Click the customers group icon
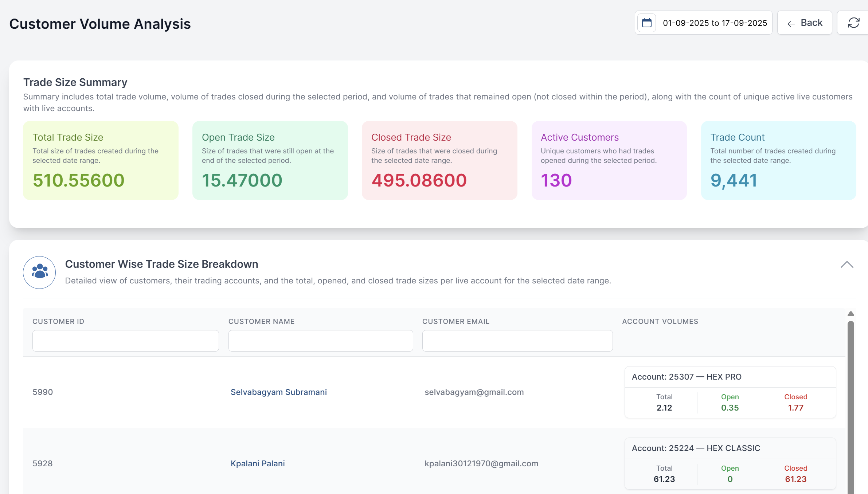The height and width of the screenshot is (494, 868). pos(39,272)
